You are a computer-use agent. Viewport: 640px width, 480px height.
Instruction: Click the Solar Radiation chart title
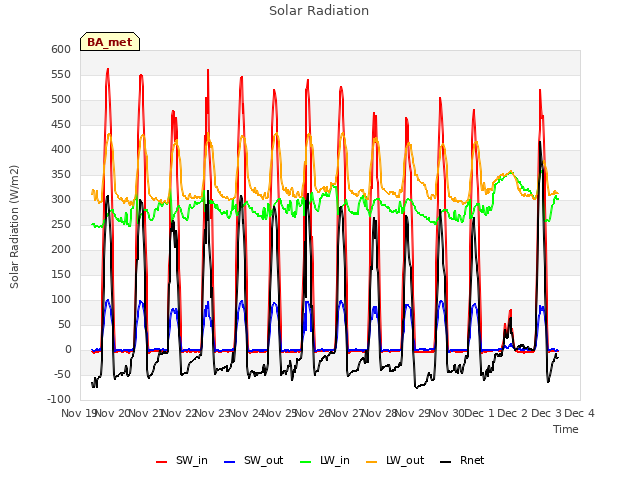319,11
